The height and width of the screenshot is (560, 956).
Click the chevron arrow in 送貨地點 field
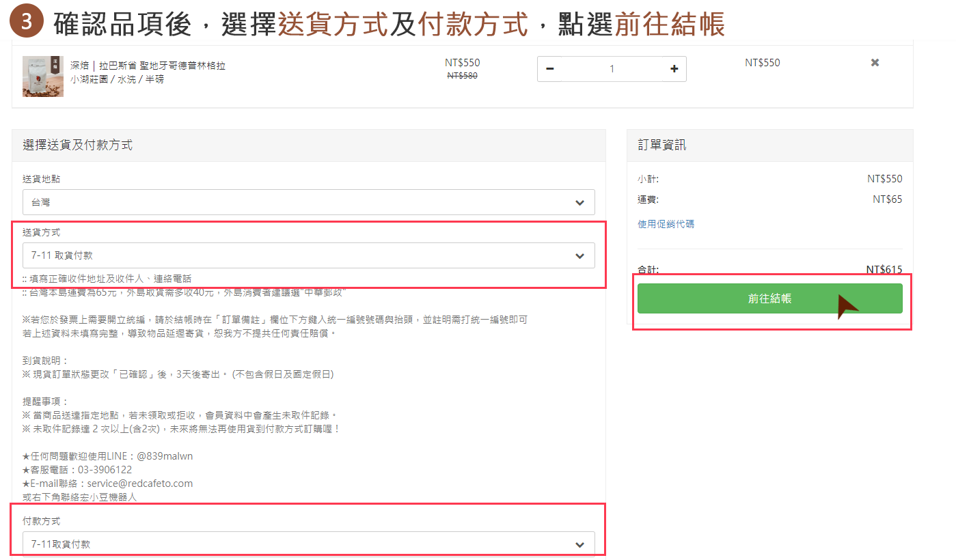(x=579, y=203)
